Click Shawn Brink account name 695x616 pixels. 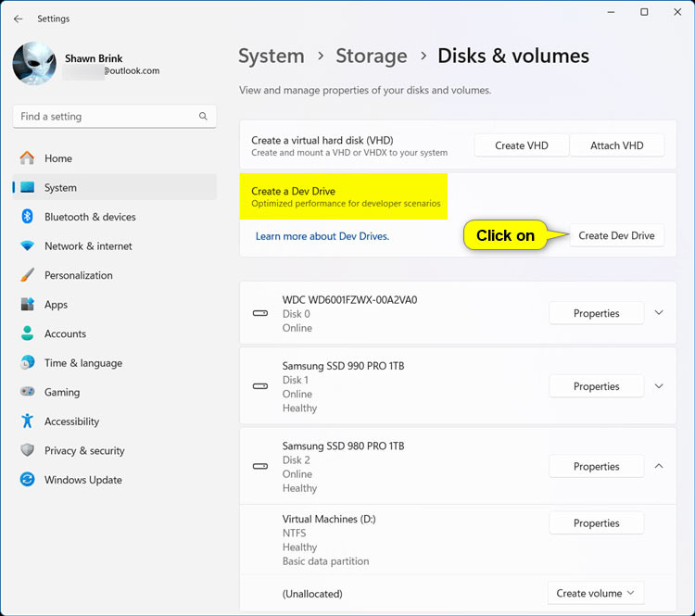click(94, 58)
